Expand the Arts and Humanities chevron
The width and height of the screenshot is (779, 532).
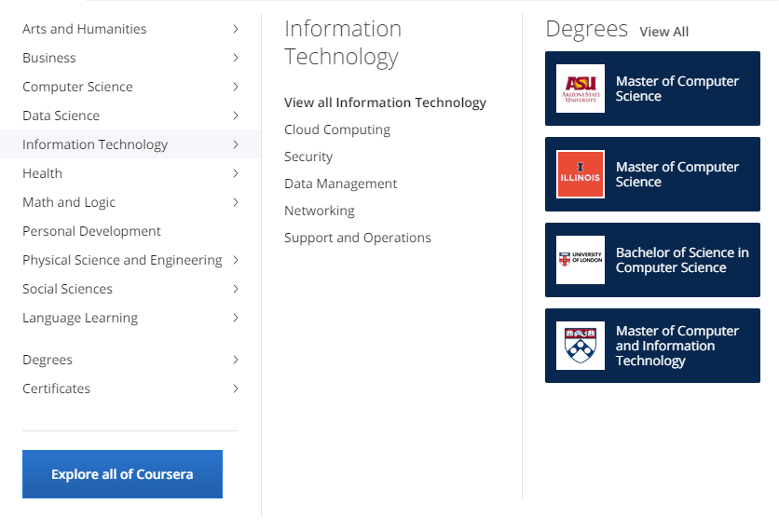click(236, 29)
